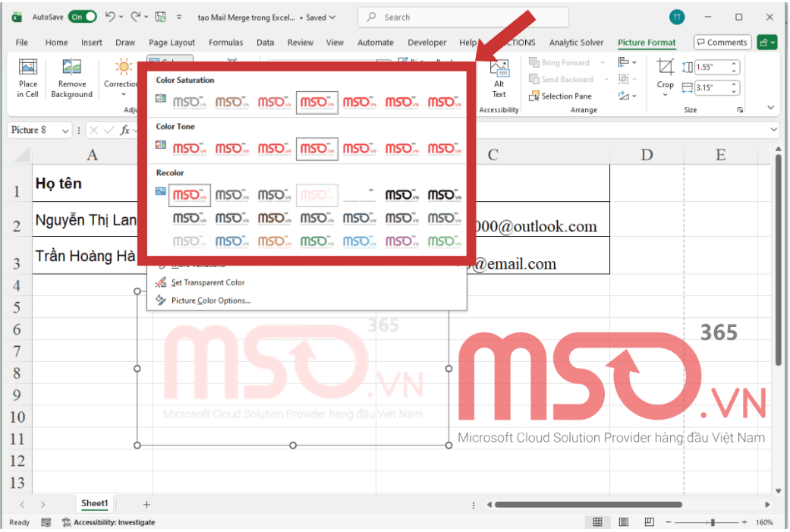This screenshot has height=532, width=790.
Task: Click the Alt Text icon
Action: coord(499,76)
